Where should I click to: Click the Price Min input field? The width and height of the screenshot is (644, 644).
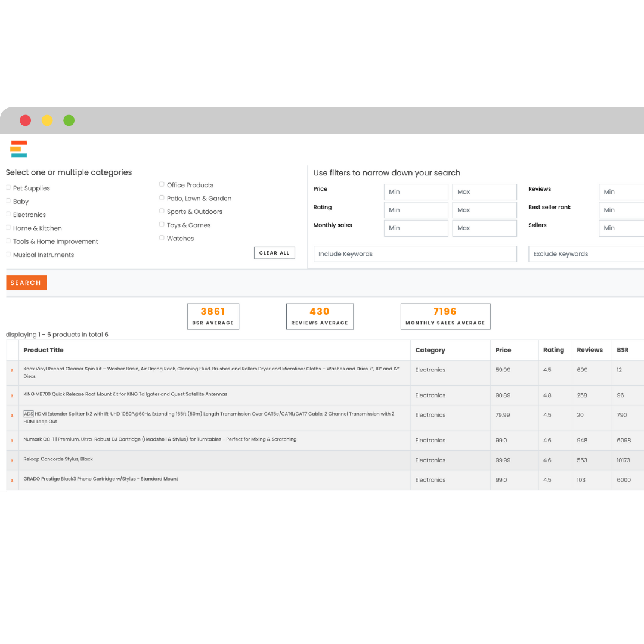416,191
